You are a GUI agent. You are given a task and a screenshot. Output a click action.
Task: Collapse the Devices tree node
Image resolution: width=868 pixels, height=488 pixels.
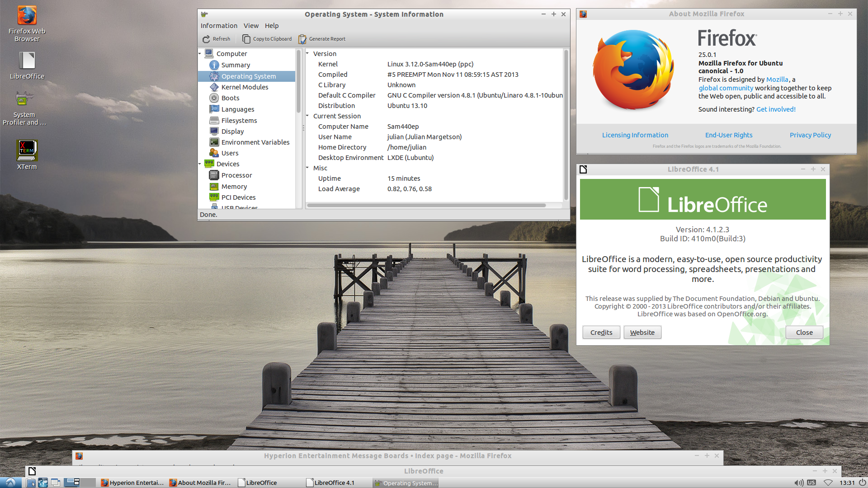coord(200,164)
